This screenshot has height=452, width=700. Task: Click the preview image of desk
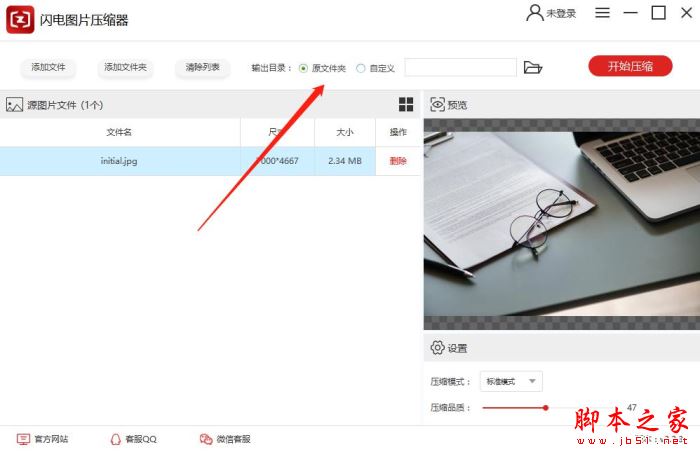pyautogui.click(x=562, y=224)
